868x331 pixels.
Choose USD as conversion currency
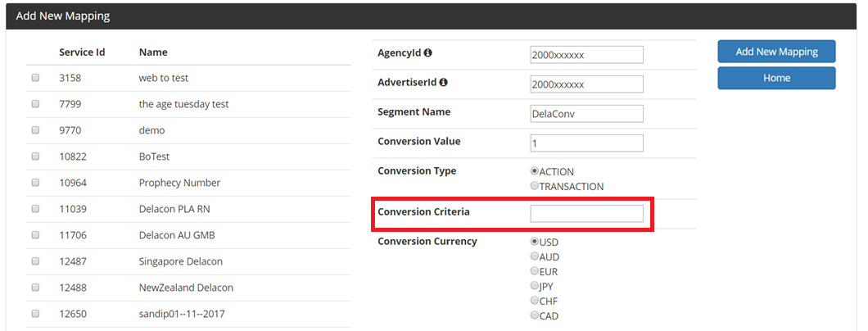point(534,242)
